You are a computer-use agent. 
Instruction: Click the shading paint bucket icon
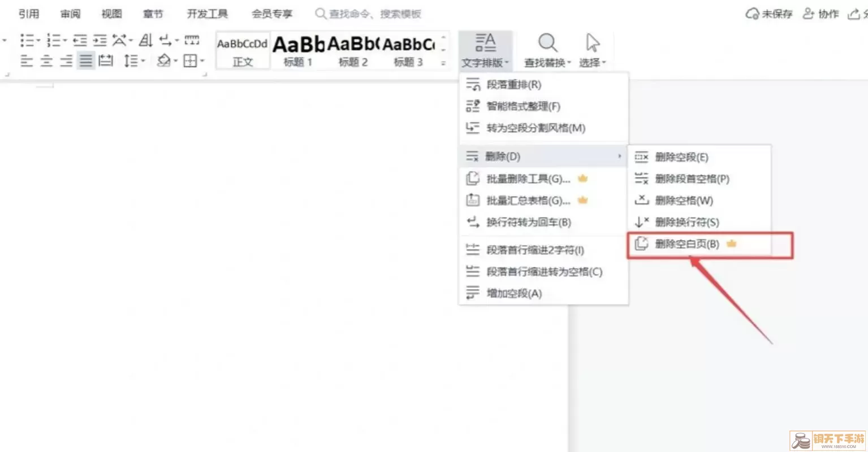pos(163,60)
